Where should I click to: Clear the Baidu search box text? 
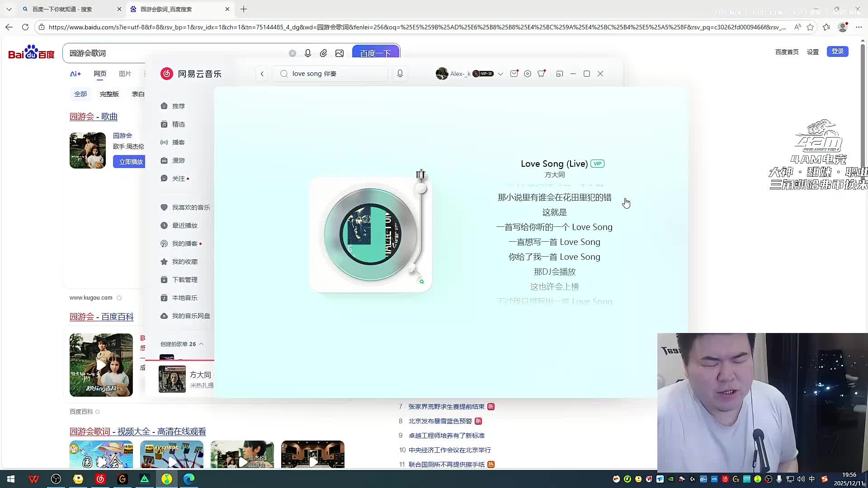pyautogui.click(x=292, y=53)
